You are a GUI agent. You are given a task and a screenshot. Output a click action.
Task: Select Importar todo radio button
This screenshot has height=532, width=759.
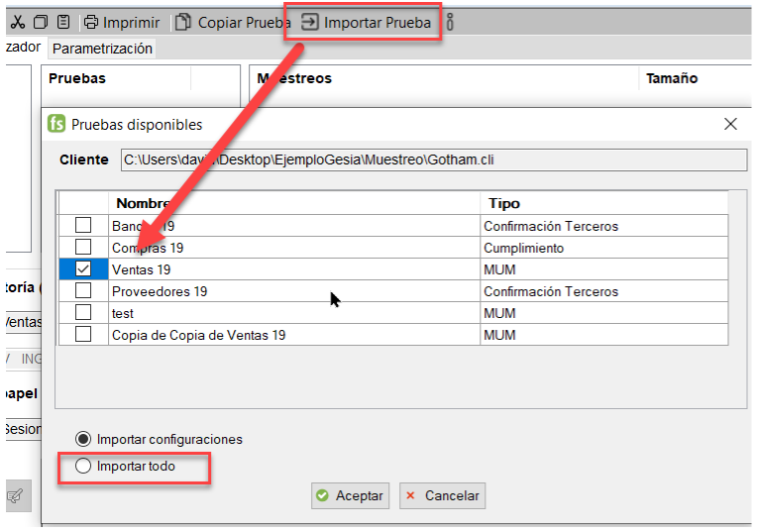(x=83, y=466)
